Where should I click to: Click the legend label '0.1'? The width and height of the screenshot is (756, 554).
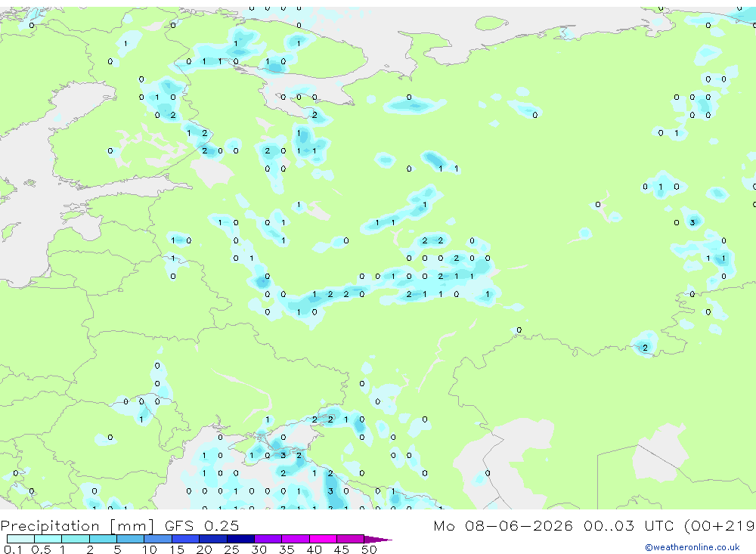(13, 549)
